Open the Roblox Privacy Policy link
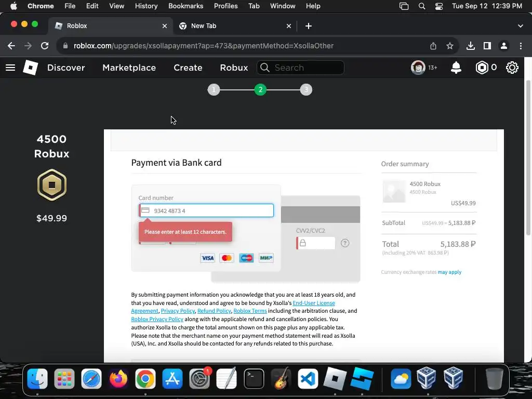The image size is (532, 399). click(x=157, y=320)
